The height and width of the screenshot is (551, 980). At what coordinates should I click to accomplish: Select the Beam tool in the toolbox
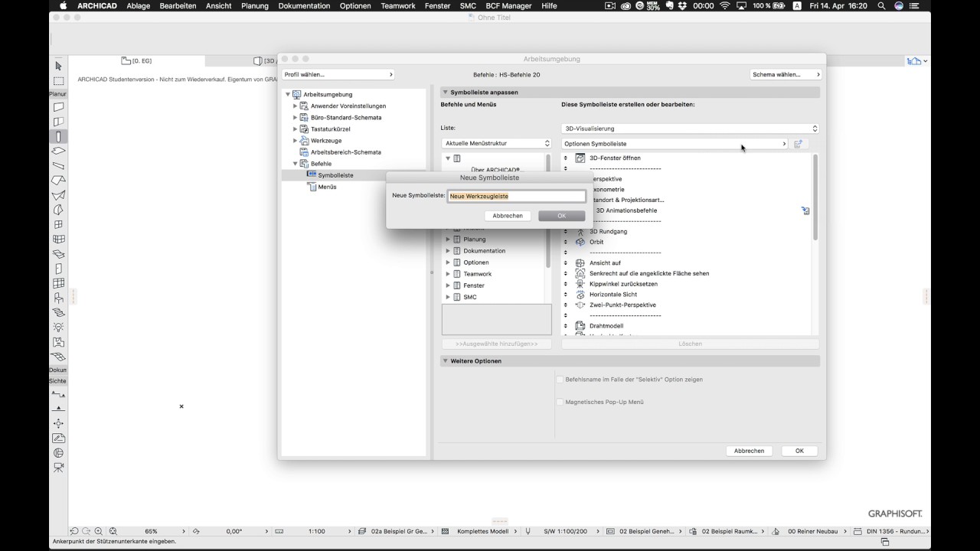[59, 165]
